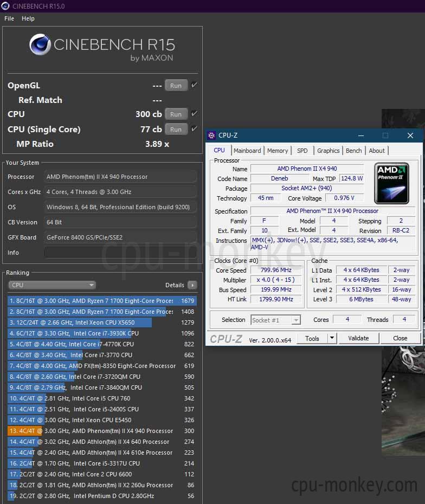Select ranking row Intel Pentium D CPU 2.80GHz

pos(102,496)
